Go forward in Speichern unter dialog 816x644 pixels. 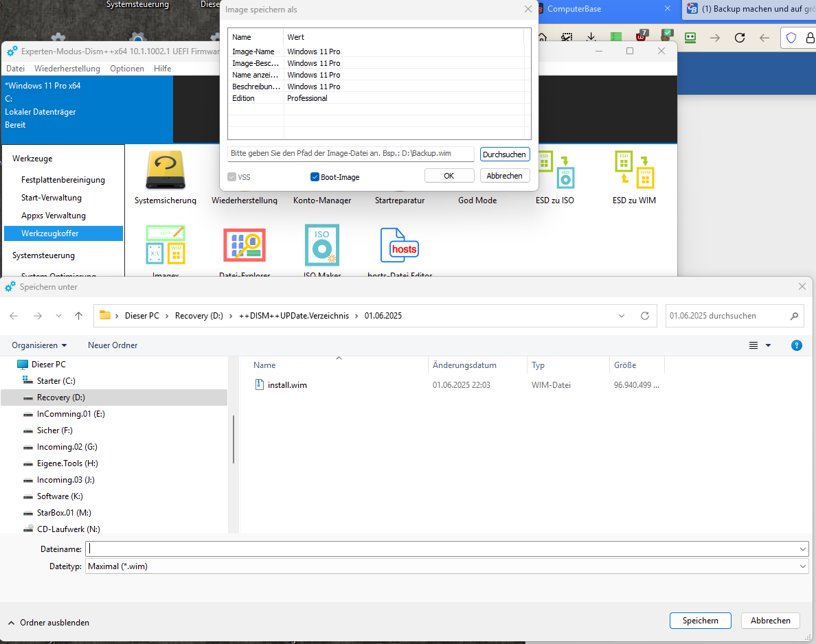38,316
